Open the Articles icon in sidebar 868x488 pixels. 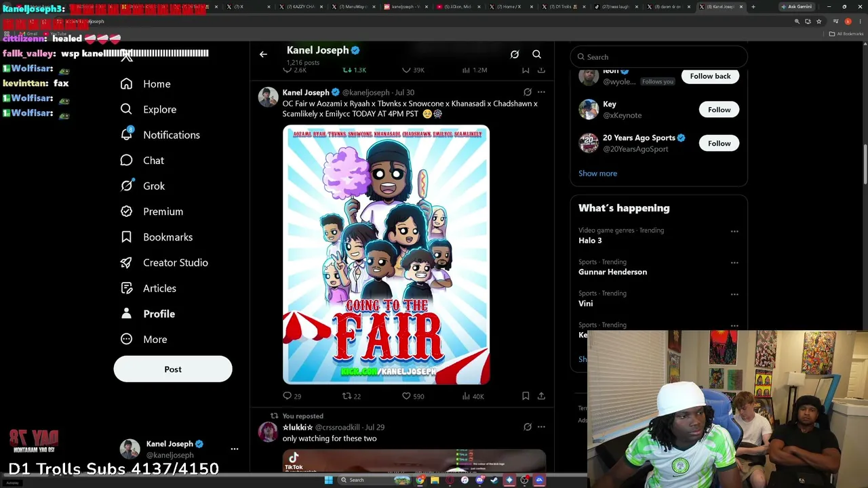coord(126,288)
